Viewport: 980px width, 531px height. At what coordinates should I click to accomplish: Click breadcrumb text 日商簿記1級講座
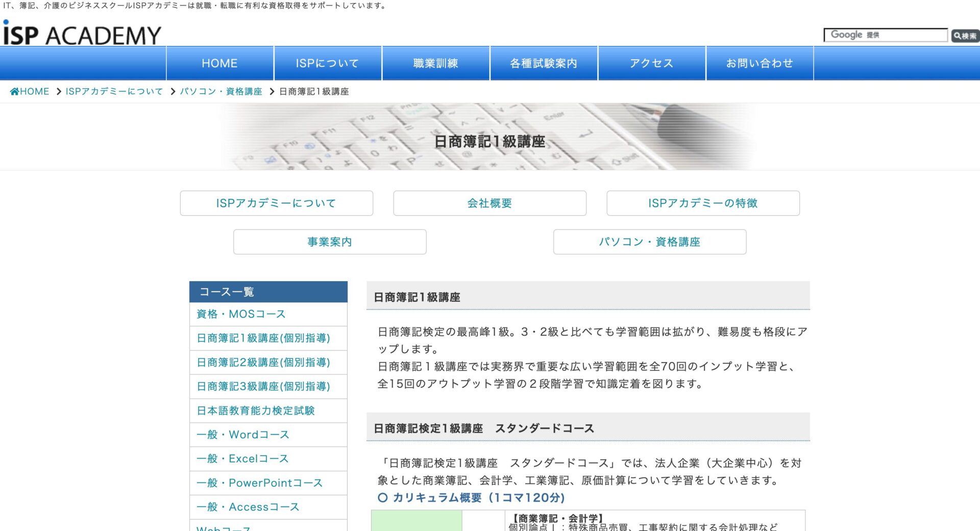pos(314,91)
